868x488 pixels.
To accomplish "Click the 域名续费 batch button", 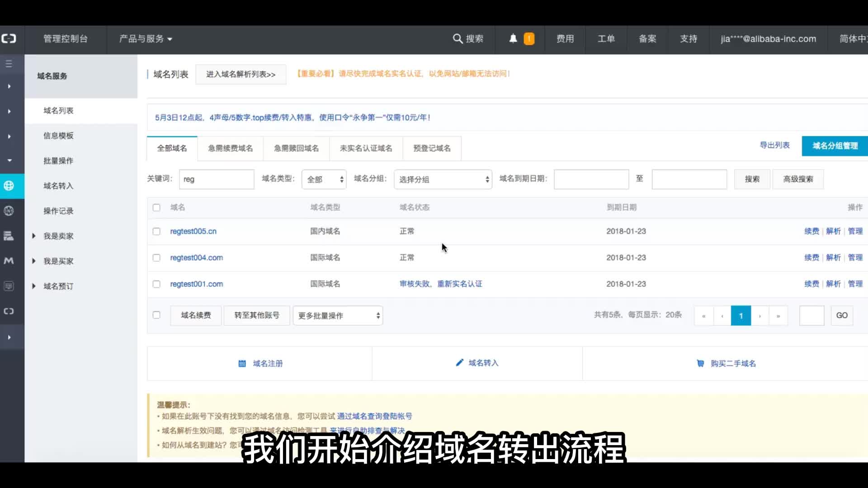I will pyautogui.click(x=196, y=315).
